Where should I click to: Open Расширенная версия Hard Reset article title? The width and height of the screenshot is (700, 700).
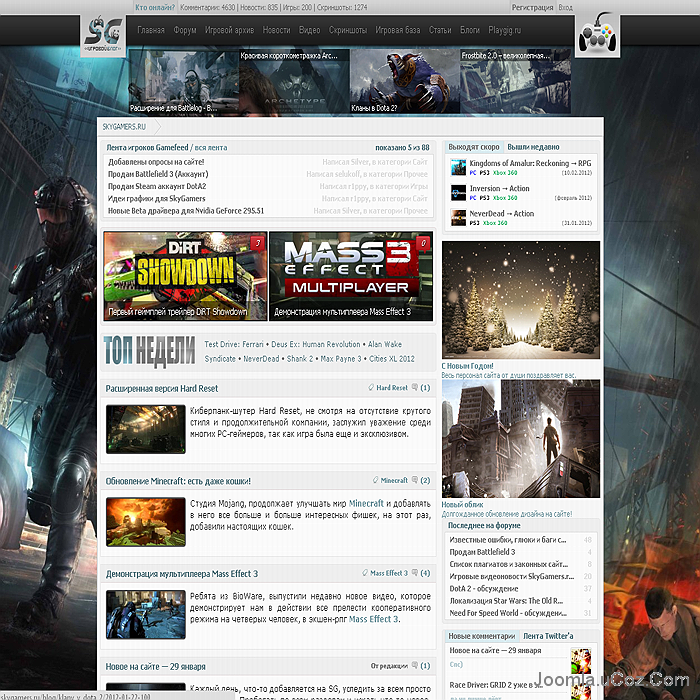coord(162,388)
